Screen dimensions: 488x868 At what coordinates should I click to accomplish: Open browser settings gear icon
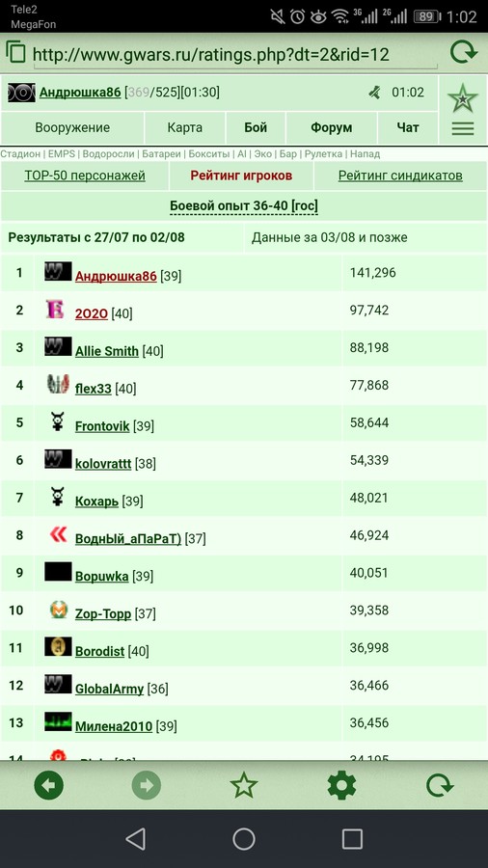tap(341, 785)
